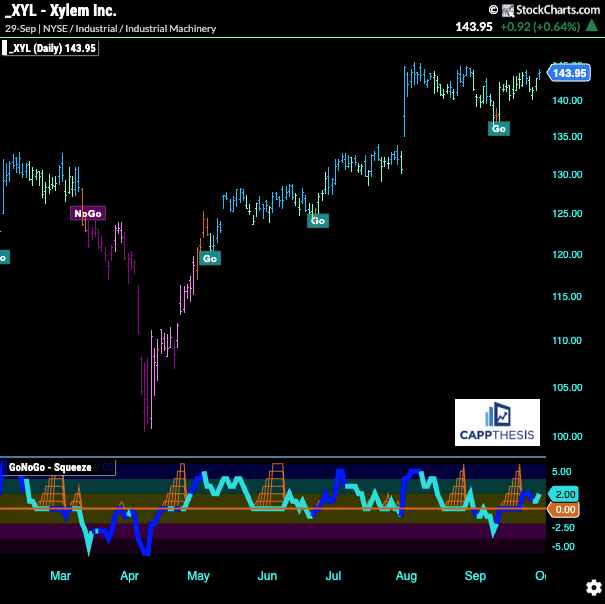
Task: Select the Go marker in September
Action: pos(499,129)
